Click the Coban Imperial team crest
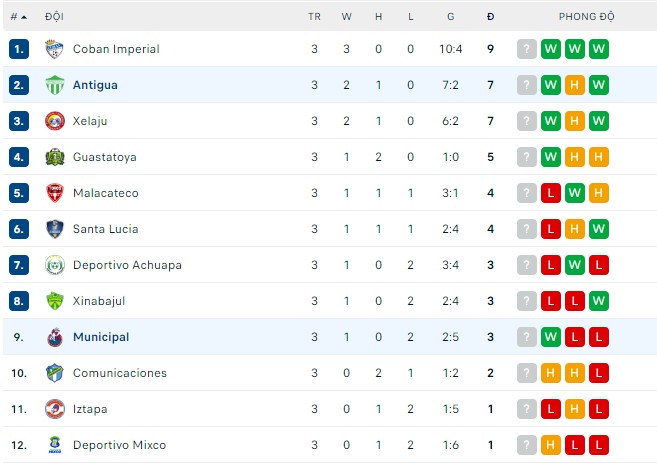657x463 pixels. [x=54, y=49]
